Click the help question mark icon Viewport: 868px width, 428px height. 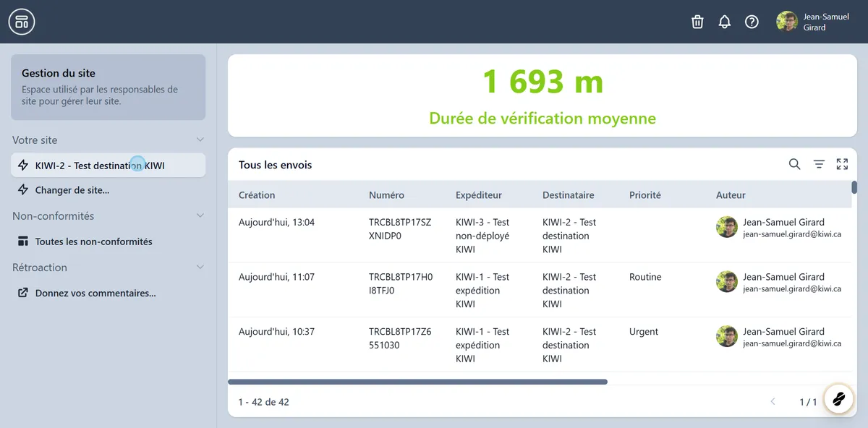(x=752, y=22)
